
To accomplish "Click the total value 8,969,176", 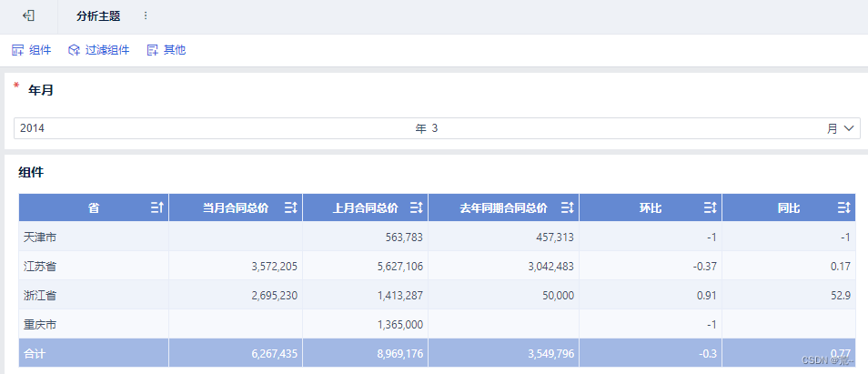I will [x=399, y=353].
